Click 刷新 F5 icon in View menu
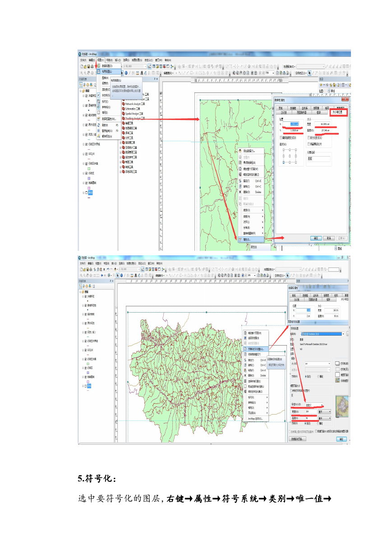The image size is (392, 554). coord(99,125)
